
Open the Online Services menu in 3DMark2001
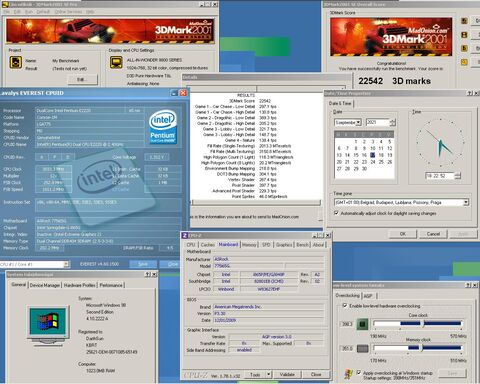click(x=68, y=12)
